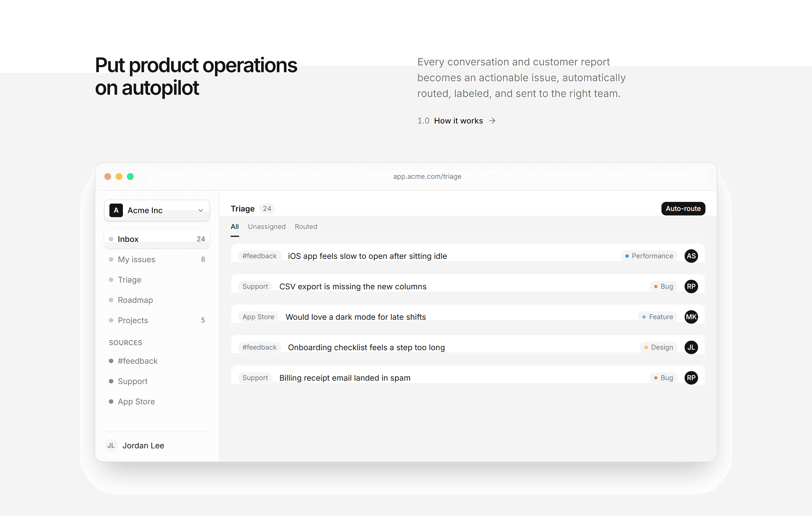
Task: Click the My issues count 8
Action: pos(203,259)
